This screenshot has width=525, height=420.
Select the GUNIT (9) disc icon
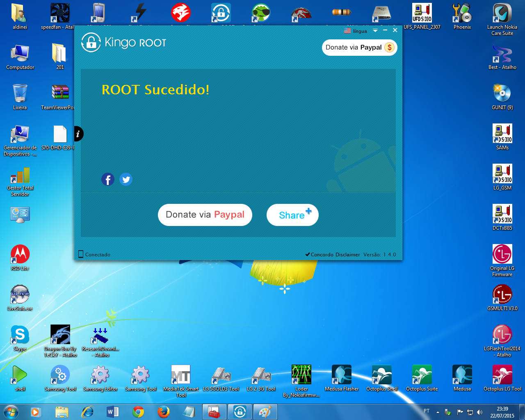[502, 97]
